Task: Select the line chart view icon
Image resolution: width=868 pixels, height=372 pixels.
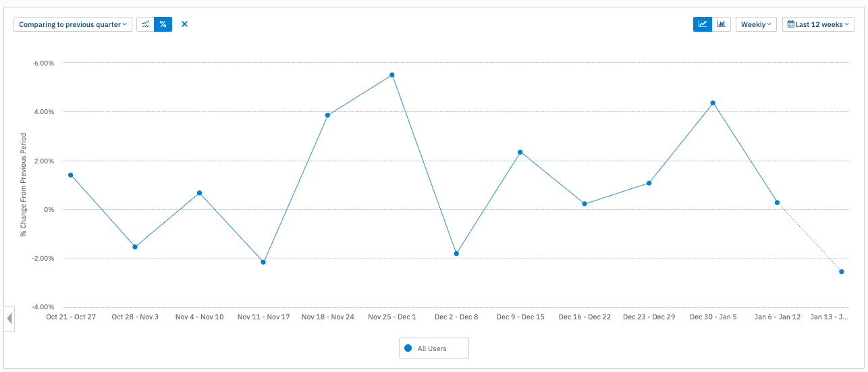Action: pyautogui.click(x=703, y=24)
